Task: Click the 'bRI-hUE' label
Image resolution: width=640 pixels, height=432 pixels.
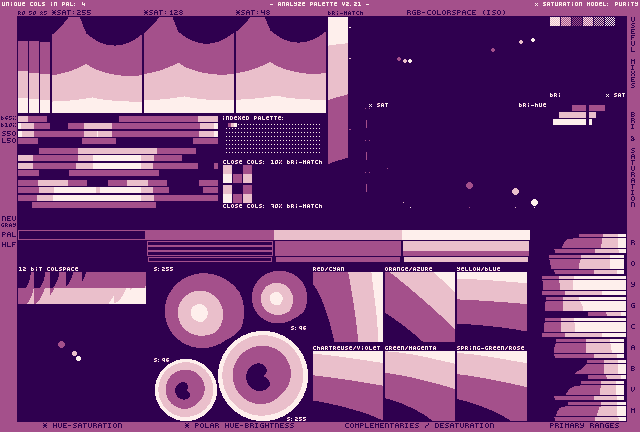Action: [x=532, y=105]
